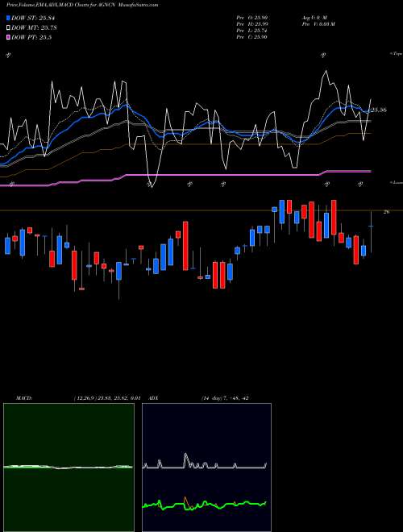Image resolution: width=403 pixels, height=532 pixels.
Task: Click the magenta DOW PT legend swatch
Action: tap(8, 37)
